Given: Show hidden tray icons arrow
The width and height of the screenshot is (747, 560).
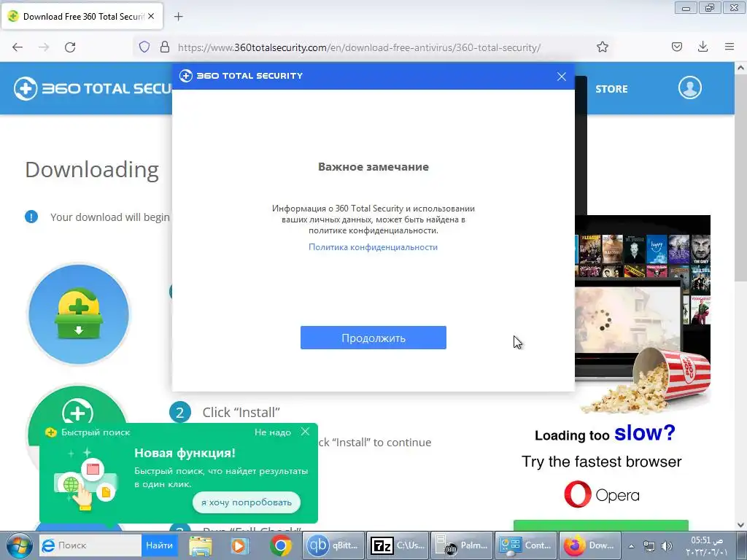Looking at the screenshot, I should pos(631,546).
